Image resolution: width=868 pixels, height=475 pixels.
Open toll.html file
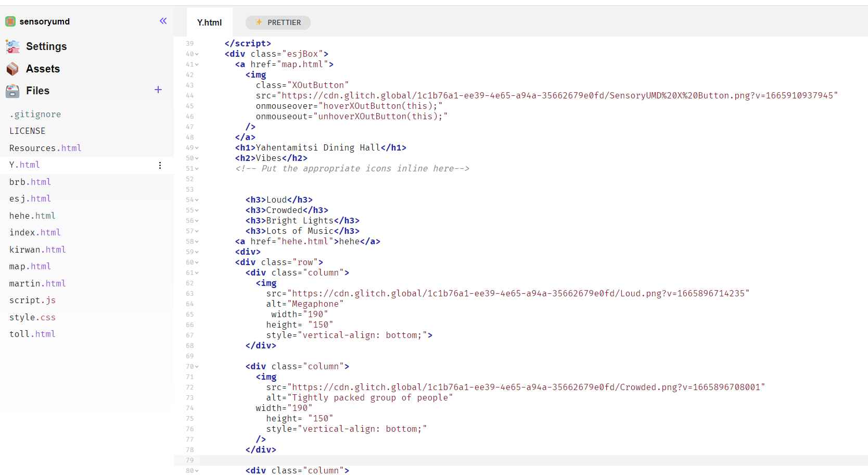(32, 334)
